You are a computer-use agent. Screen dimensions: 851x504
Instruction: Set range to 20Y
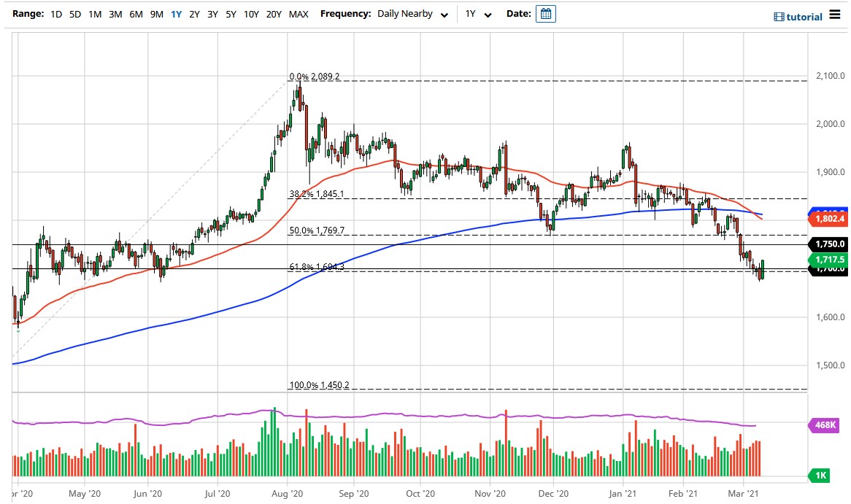274,14
